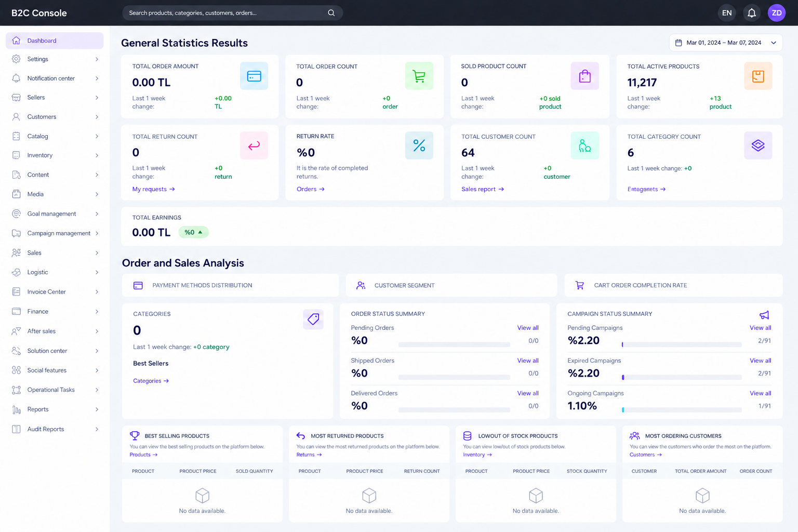Click the Total Category Count layers icon
Viewport: 798px width, 532px height.
click(x=758, y=145)
